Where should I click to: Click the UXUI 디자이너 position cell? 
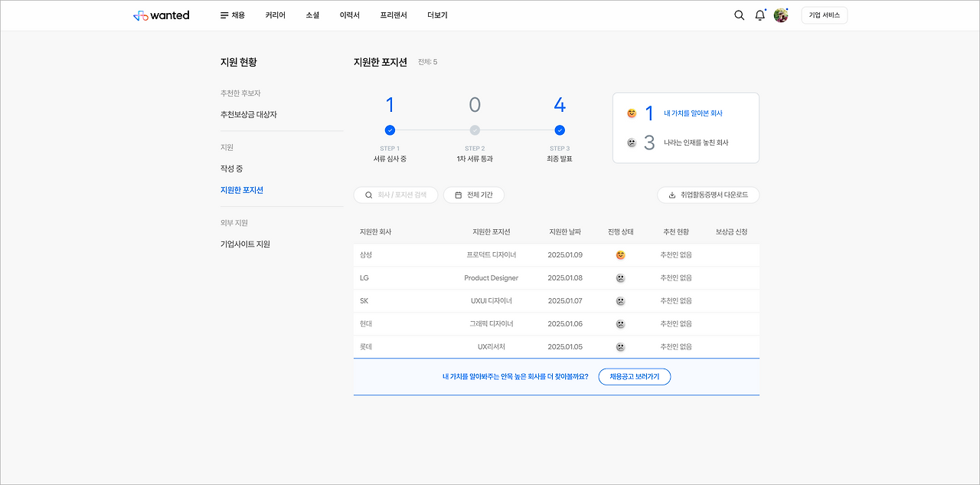pos(492,301)
